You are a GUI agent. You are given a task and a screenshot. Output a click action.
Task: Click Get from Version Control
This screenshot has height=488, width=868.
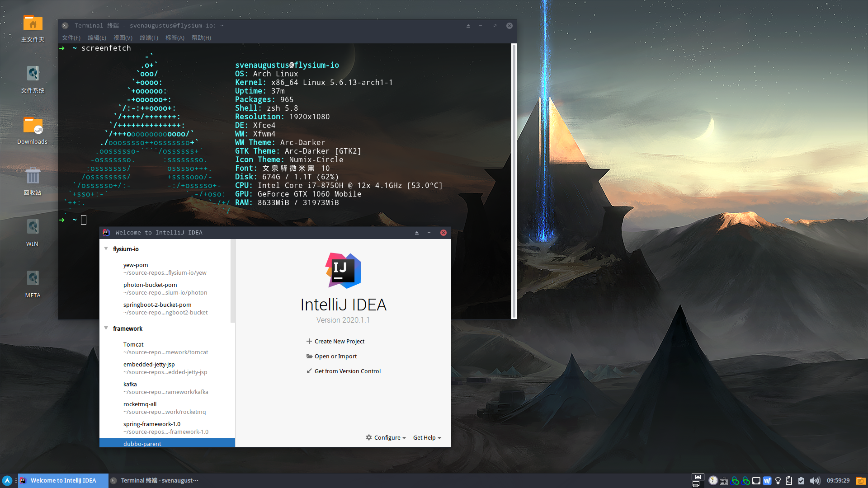(347, 371)
